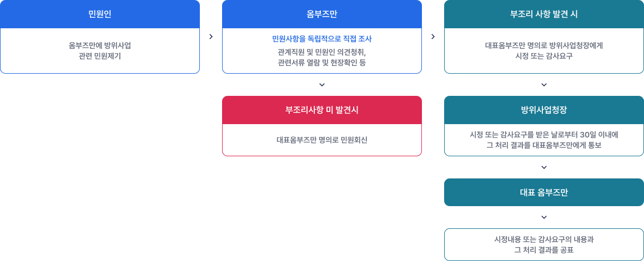Select the 옴부즈만 blue header

(322, 14)
